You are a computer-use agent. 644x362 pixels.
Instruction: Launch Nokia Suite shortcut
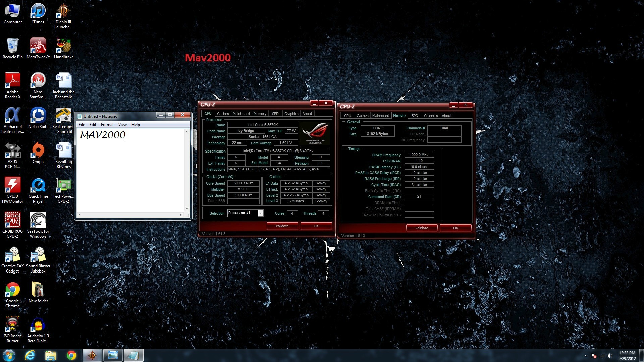pyautogui.click(x=38, y=118)
